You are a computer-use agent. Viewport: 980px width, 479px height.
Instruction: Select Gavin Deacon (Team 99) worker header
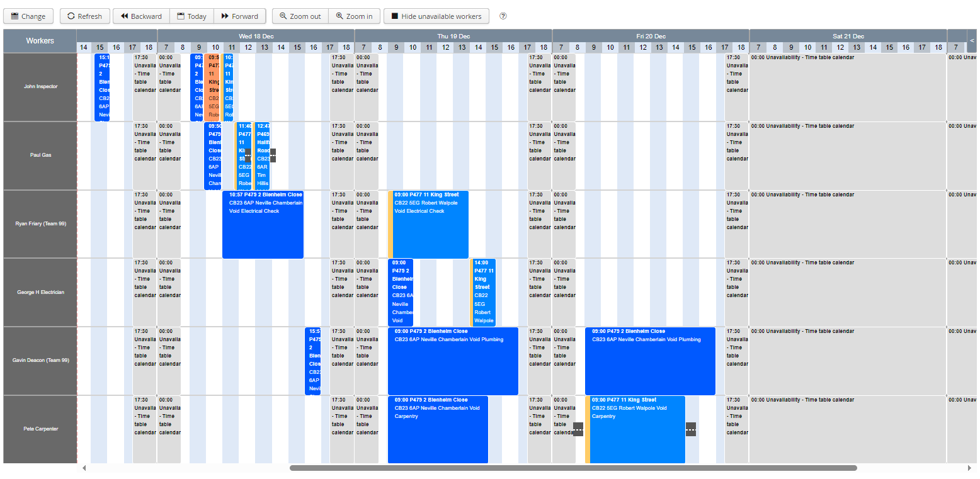point(40,361)
